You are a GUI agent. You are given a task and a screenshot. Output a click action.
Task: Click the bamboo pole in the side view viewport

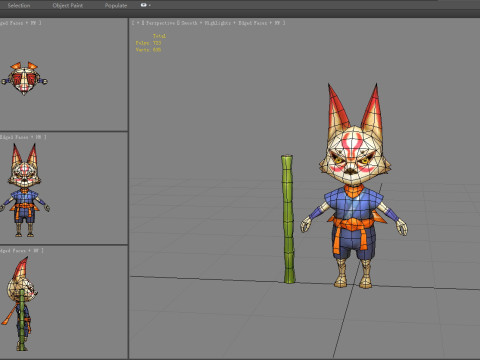22,319
